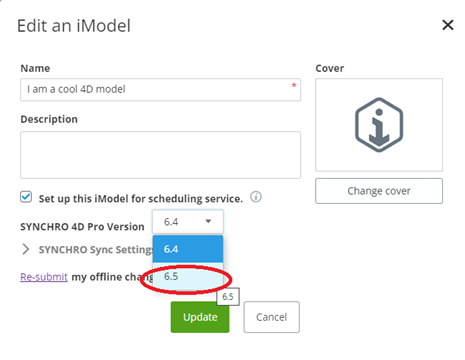This screenshot has width=465, height=360.
Task: Click the empty Description text box
Action: pos(160,155)
